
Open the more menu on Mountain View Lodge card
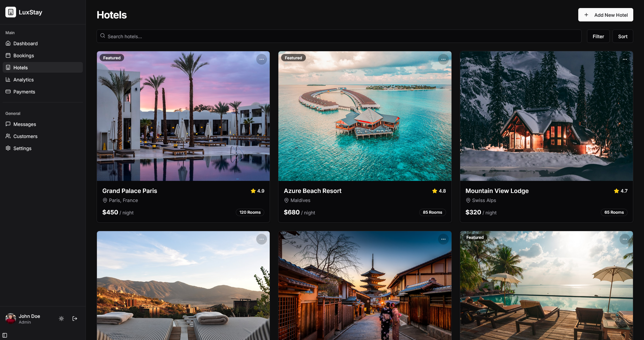(625, 59)
